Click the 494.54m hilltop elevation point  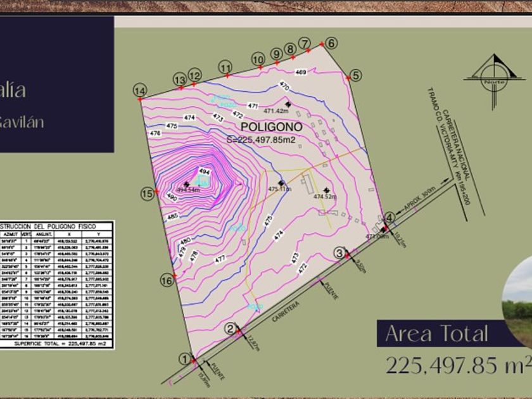pos(186,184)
